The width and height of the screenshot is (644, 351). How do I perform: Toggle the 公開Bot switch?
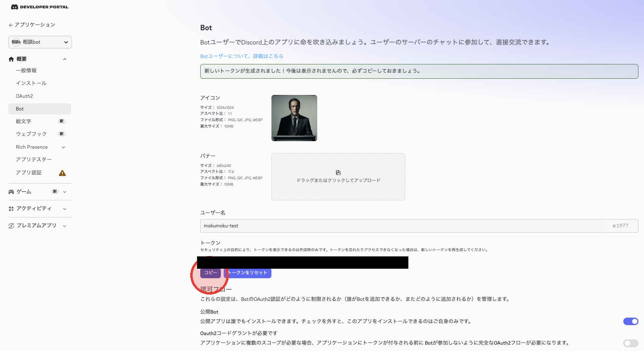[x=631, y=321]
